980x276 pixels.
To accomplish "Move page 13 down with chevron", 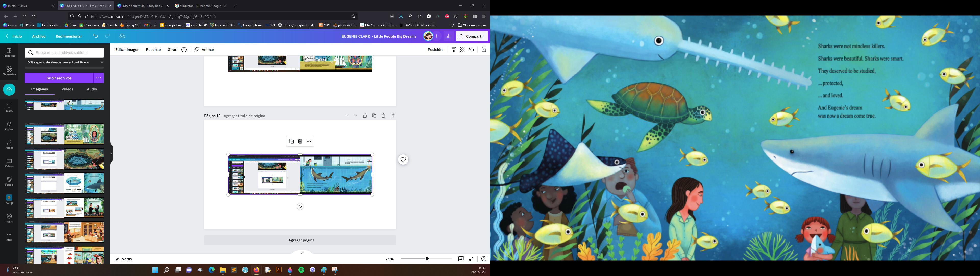I will (356, 116).
